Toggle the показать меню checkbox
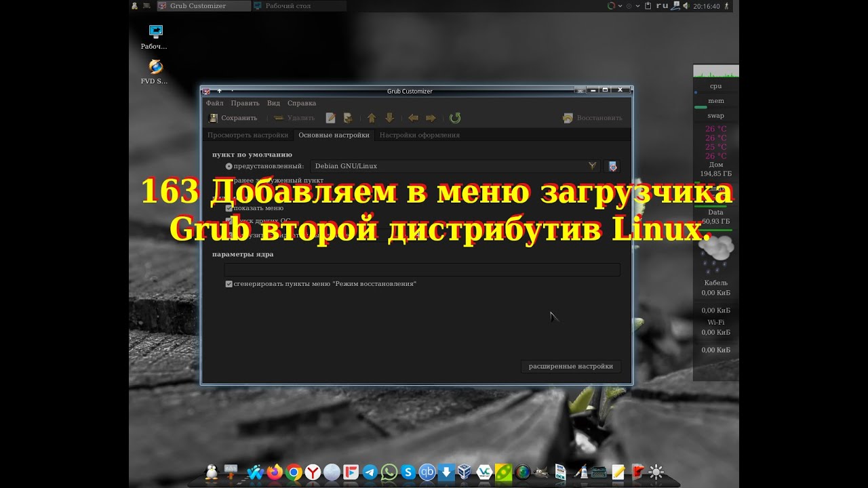The image size is (868, 488). tap(229, 208)
